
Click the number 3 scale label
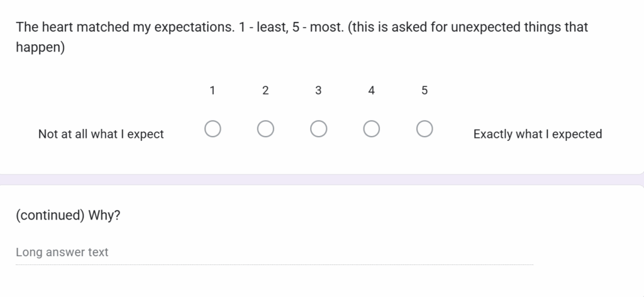point(318,91)
